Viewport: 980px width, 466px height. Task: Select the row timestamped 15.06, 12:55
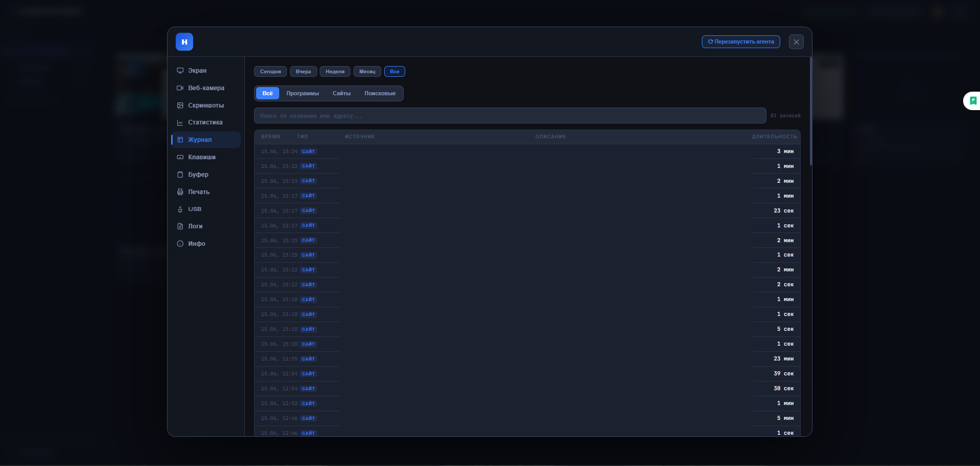click(x=527, y=359)
